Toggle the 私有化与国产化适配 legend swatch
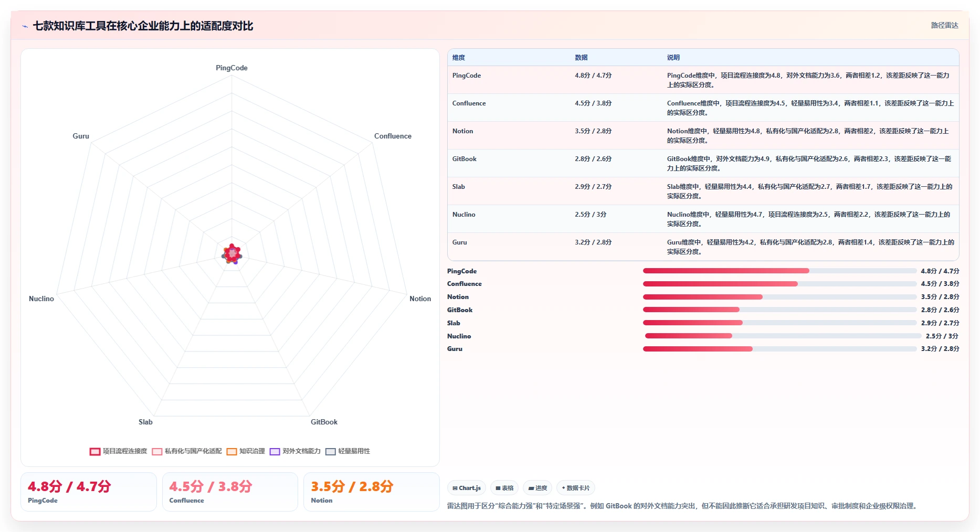 [157, 451]
